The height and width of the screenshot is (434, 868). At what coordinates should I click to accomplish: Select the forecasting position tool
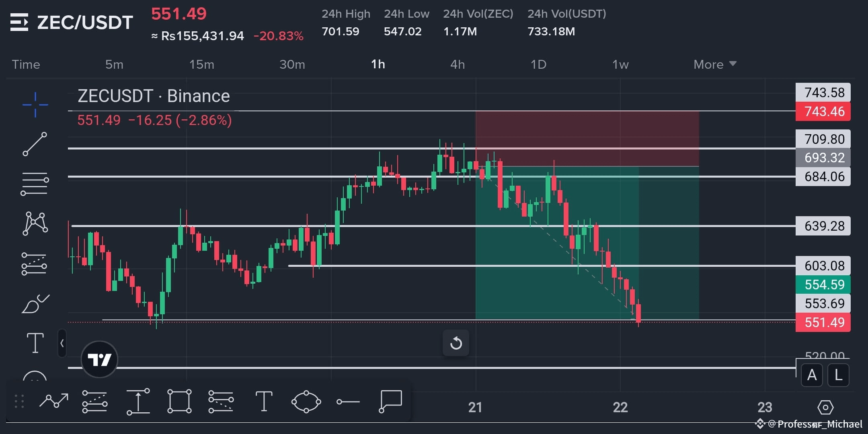[35, 264]
